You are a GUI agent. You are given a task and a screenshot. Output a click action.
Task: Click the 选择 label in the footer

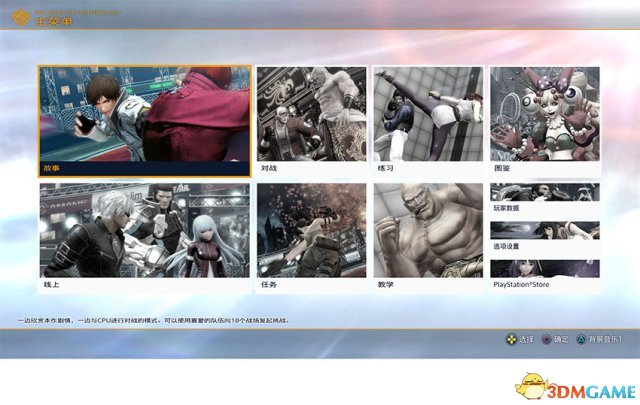pos(526,339)
